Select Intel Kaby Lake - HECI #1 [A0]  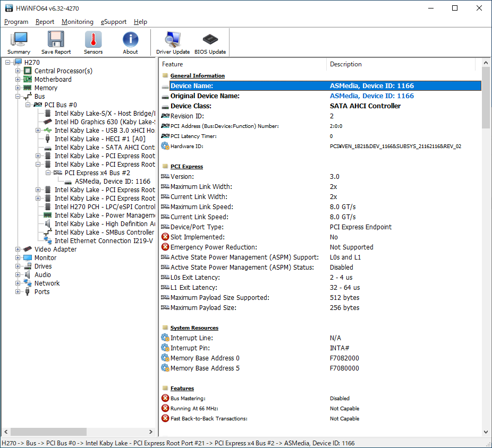100,139
